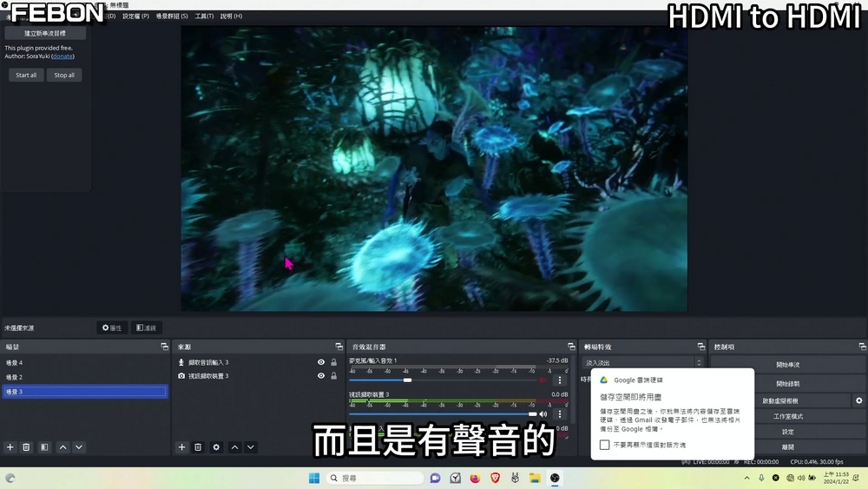Image resolution: width=868 pixels, height=489 pixels.
Task: Open the donate link
Action: [x=62, y=56]
